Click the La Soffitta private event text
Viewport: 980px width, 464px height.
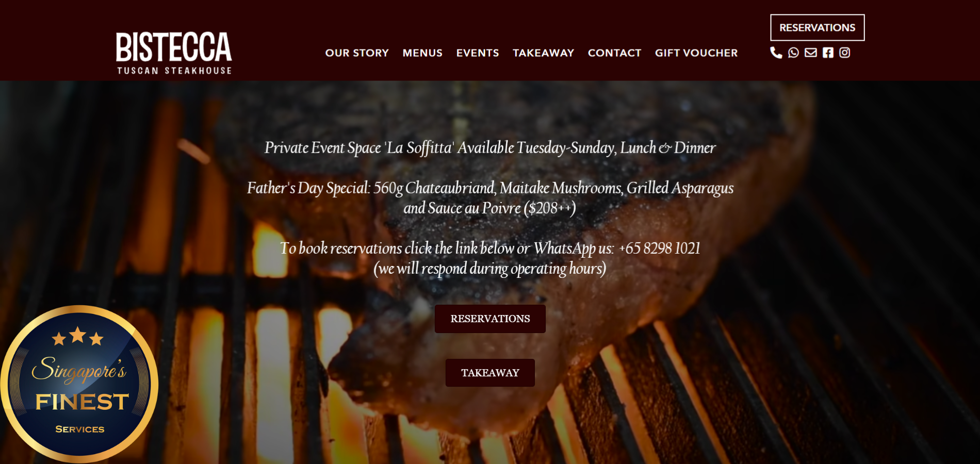490,148
